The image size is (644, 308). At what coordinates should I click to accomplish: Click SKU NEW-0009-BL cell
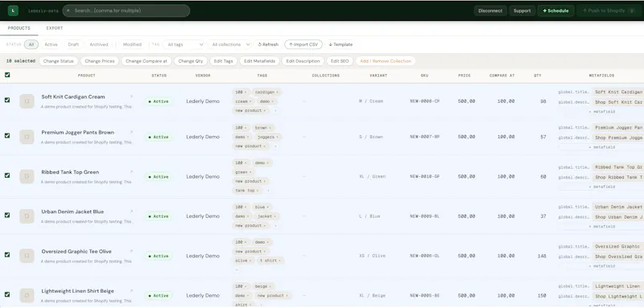click(425, 216)
